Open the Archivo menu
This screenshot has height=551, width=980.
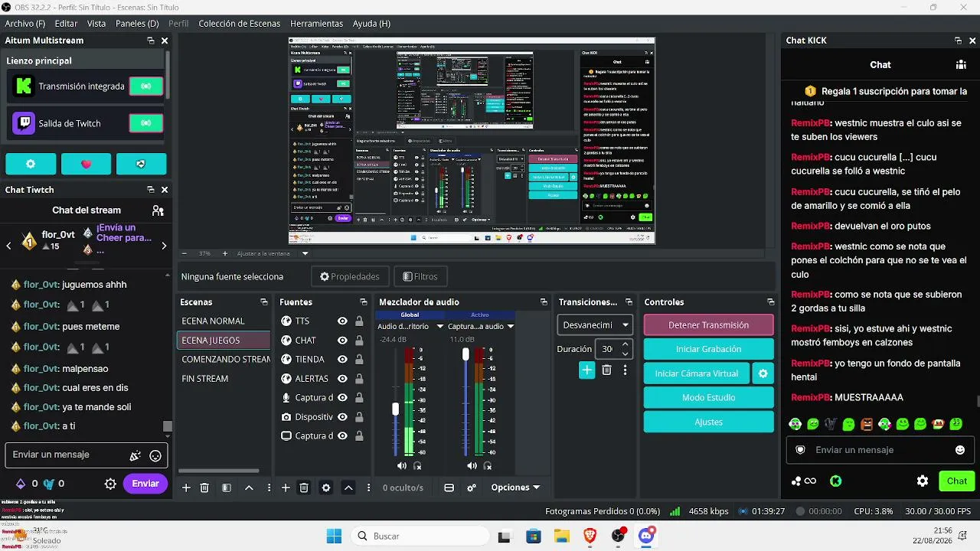pos(25,24)
